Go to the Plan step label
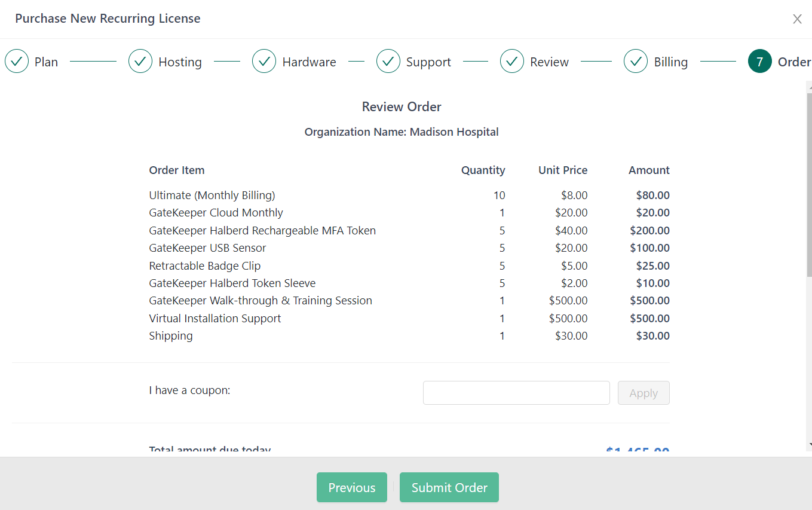 coord(46,62)
